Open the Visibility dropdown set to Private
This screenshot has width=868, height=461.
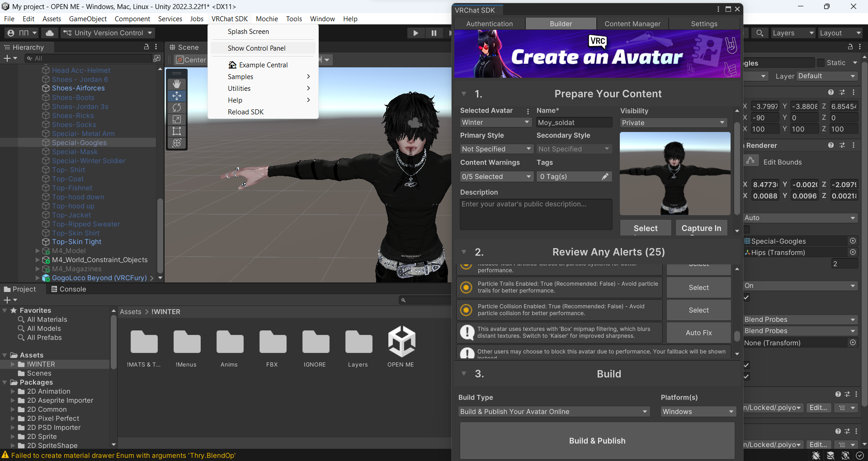tap(673, 123)
